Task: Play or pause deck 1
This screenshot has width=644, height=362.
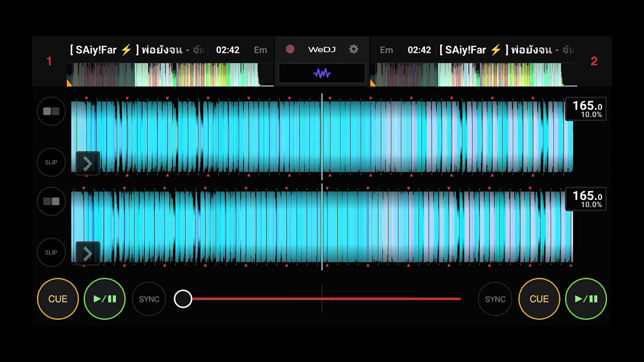Action: click(105, 299)
